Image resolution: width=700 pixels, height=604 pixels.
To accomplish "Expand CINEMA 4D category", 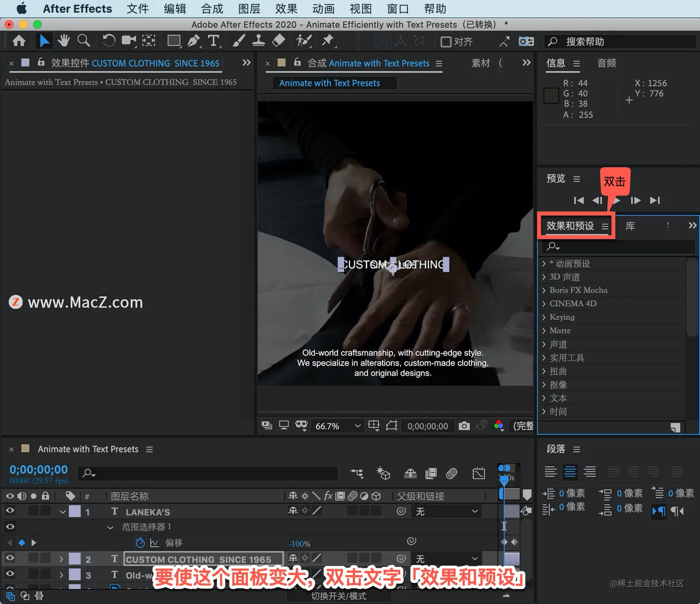I will (544, 304).
